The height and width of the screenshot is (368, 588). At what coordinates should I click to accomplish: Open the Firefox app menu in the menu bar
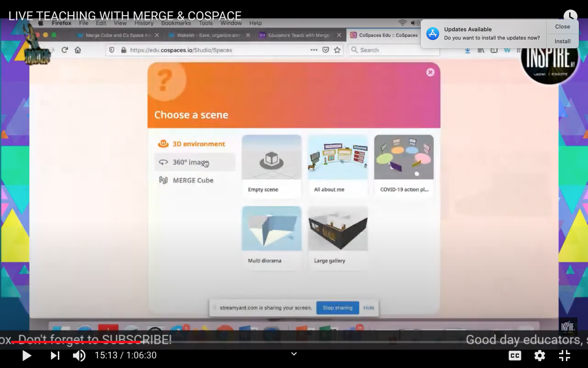[x=61, y=23]
